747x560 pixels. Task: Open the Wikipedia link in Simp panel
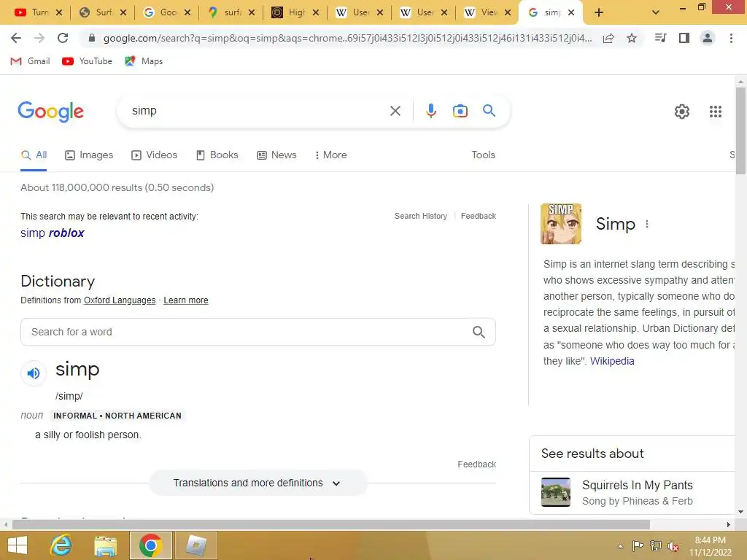(x=612, y=361)
